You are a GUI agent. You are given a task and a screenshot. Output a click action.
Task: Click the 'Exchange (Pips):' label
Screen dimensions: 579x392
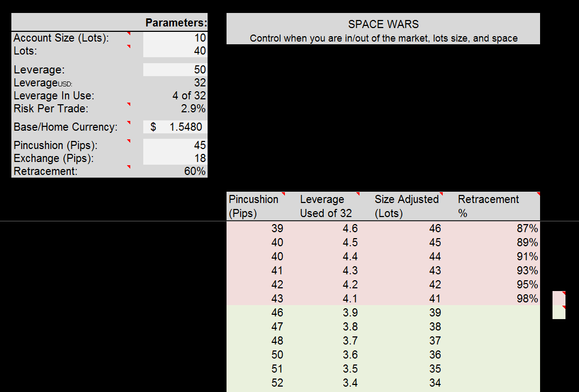click(54, 158)
